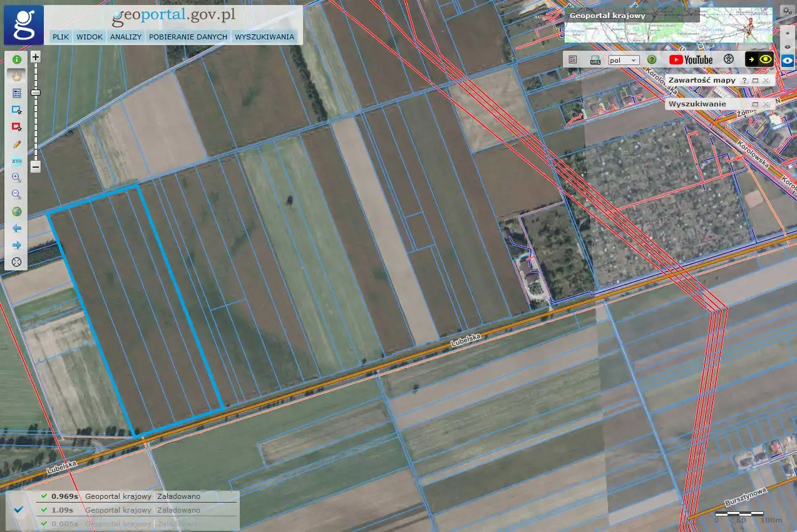Open the ANALIZY menu
Screen dimensions: 797x532
126,37
